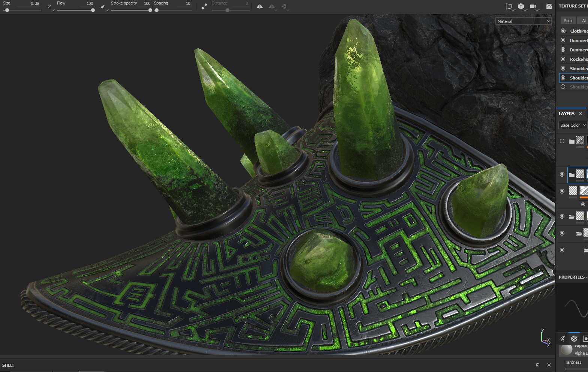Click the symmetry settings icon with dropdown

(x=272, y=6)
